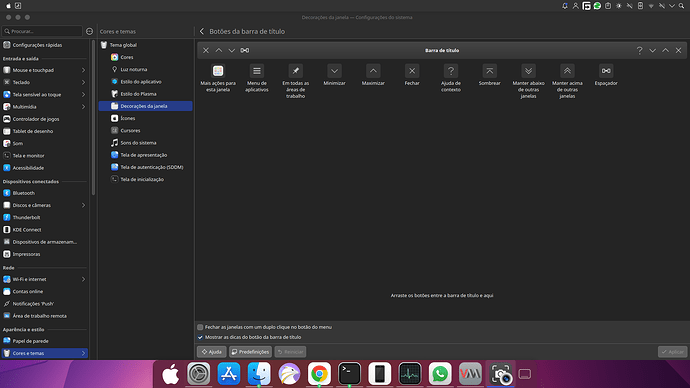This screenshot has width=690, height=388.
Task: Click the 'Manter abaixo de outras janelas' icon
Action: (x=529, y=71)
